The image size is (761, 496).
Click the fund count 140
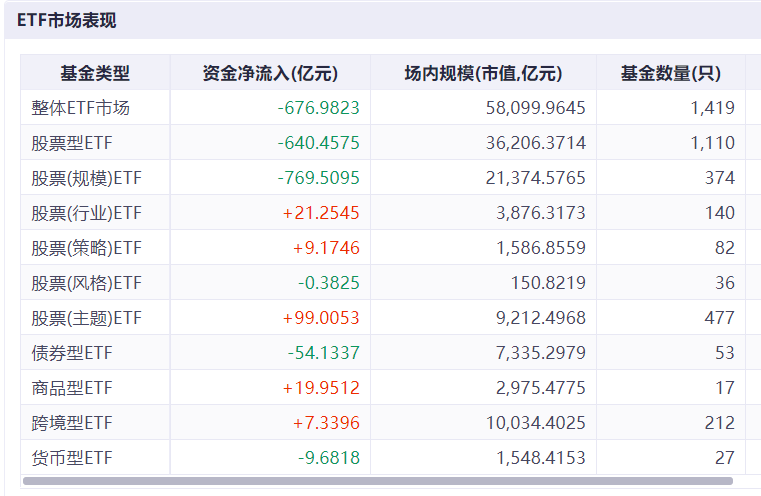(x=720, y=213)
